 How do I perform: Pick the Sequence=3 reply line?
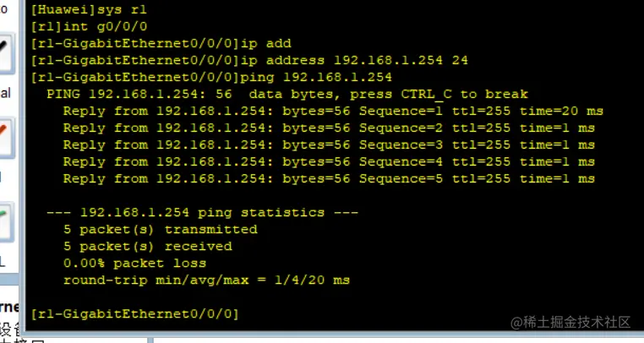click(x=329, y=145)
